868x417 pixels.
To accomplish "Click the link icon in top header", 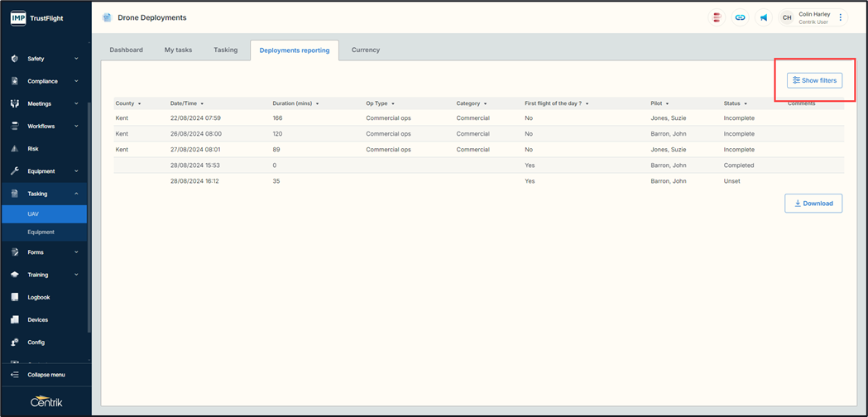I will (740, 17).
